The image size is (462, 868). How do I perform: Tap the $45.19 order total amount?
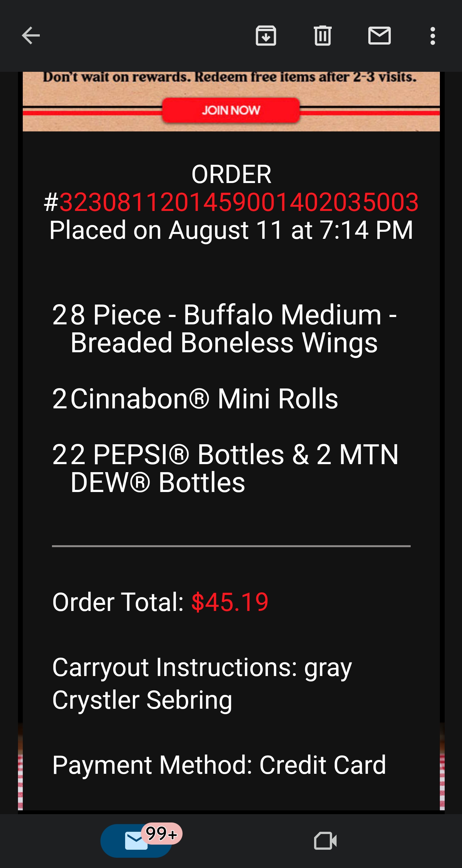pos(230,602)
